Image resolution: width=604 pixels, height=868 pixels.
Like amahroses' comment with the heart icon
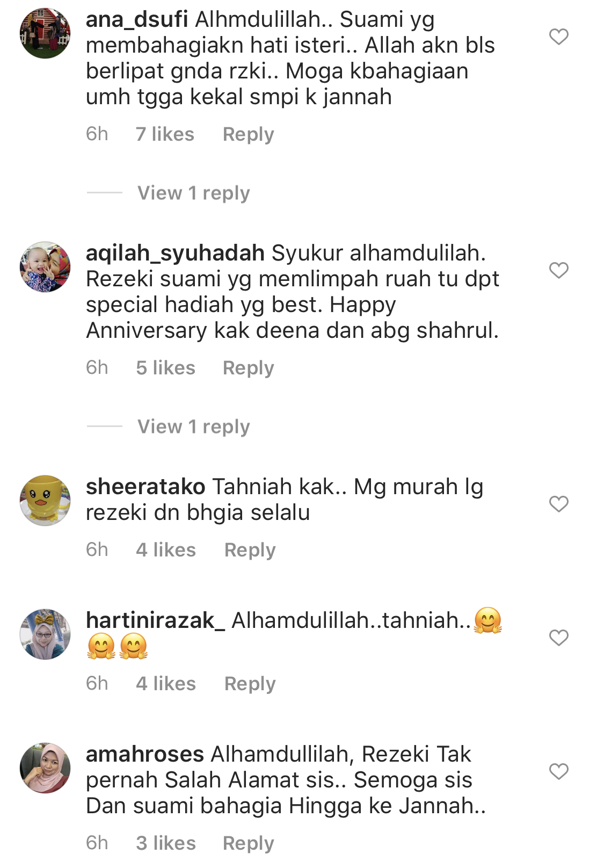tap(558, 771)
